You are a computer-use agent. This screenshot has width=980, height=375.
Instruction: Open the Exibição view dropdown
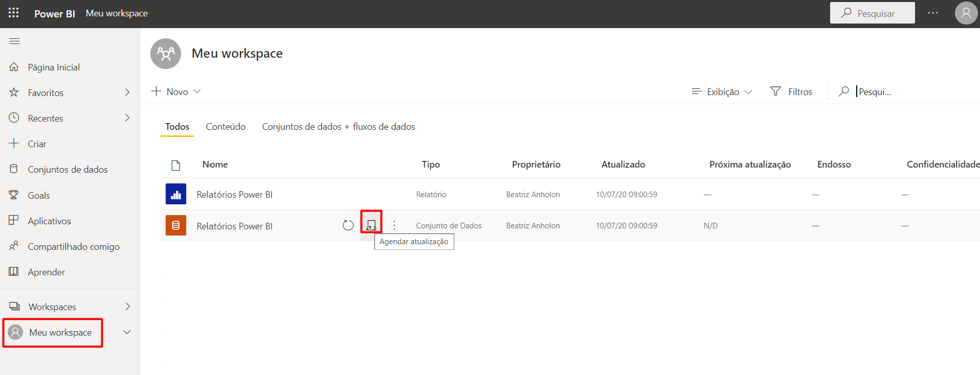point(722,91)
